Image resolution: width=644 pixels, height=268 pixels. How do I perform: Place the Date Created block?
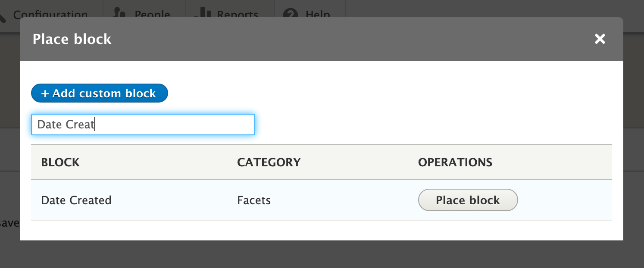468,200
